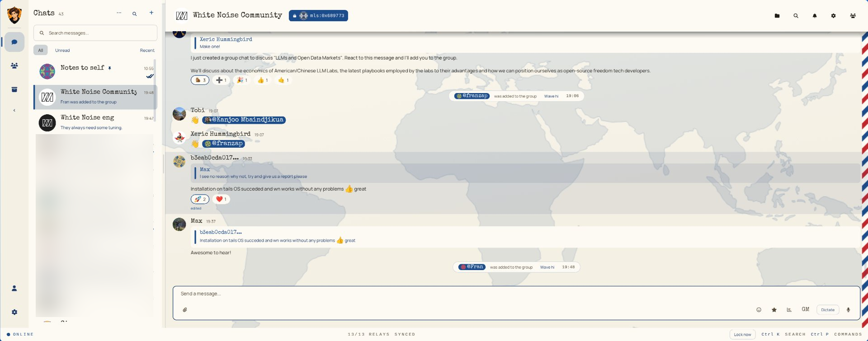Open the folder icon in the chat header

(x=777, y=16)
